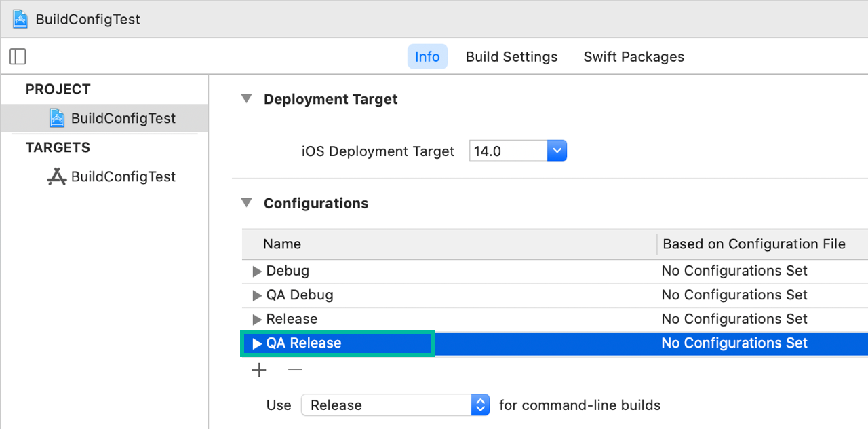This screenshot has height=429, width=868.
Task: Click the Based on Configuration File column header
Action: point(753,244)
